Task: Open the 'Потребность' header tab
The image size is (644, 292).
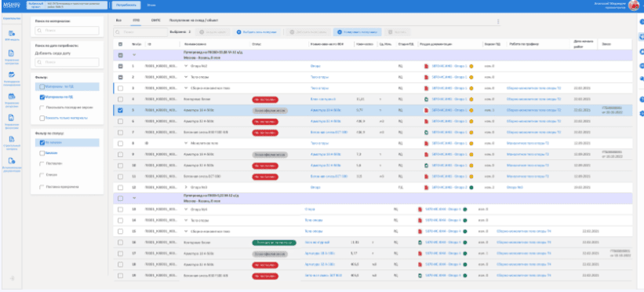Action: 126,5
